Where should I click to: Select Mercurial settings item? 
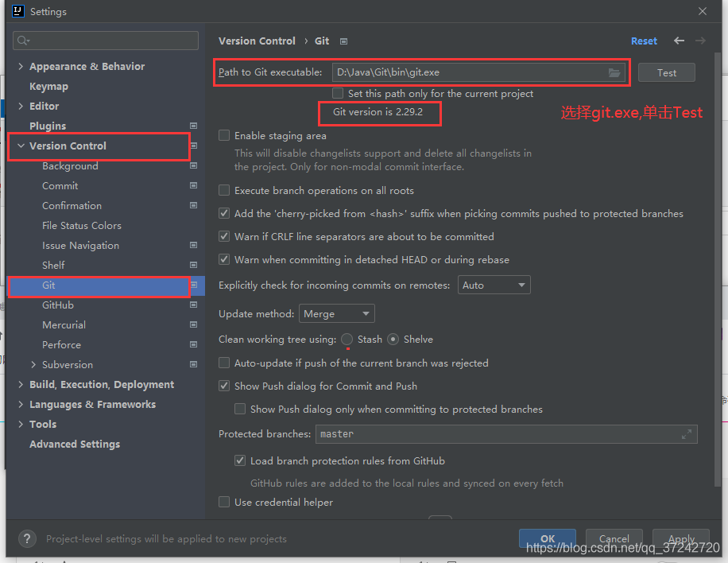pos(64,325)
